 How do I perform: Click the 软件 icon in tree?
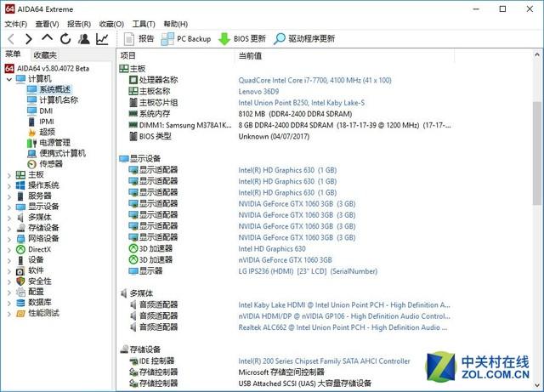point(20,270)
